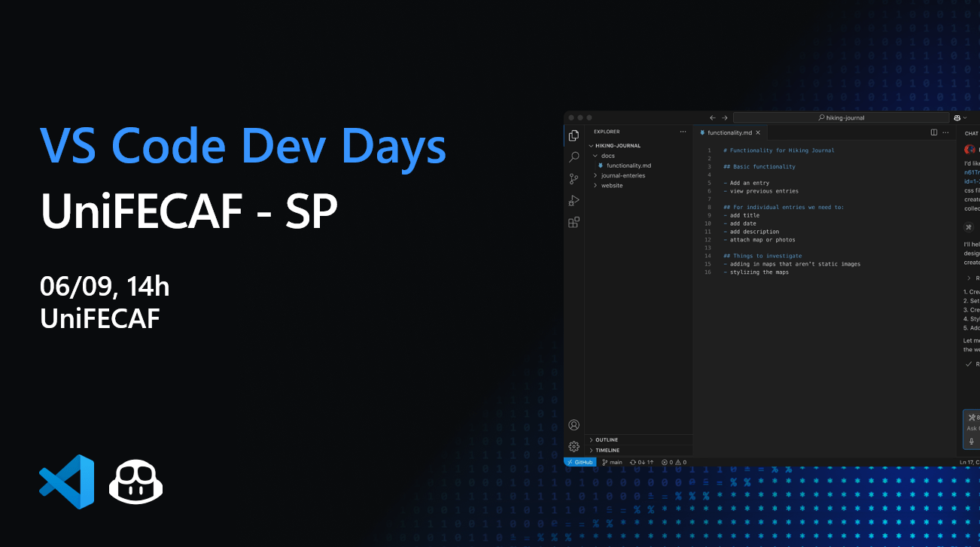Open the editor tab's more actions menu
The width and height of the screenshot is (980, 547).
coord(946,132)
